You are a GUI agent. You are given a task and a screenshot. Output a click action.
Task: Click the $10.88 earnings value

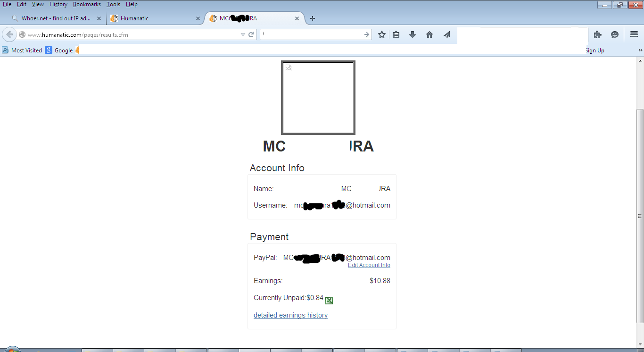(380, 281)
